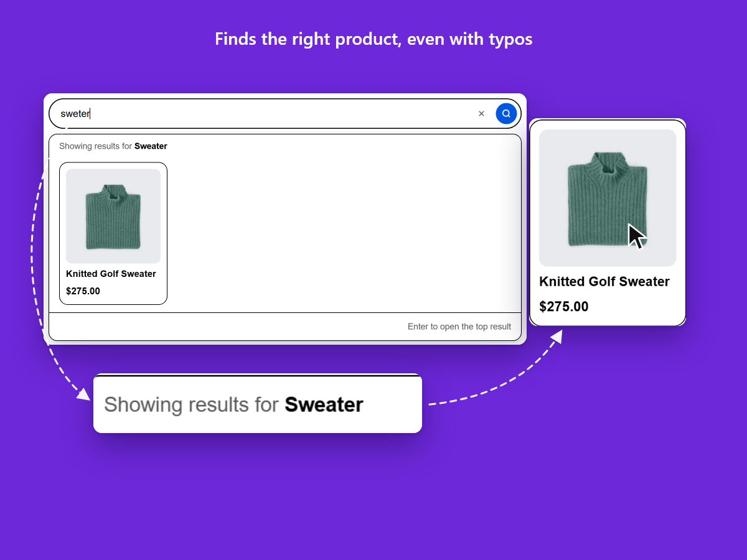Screen dimensions: 747x560
Task: Click "Knitted Golf Sweater" title in results dropdown
Action: pyautogui.click(x=111, y=274)
